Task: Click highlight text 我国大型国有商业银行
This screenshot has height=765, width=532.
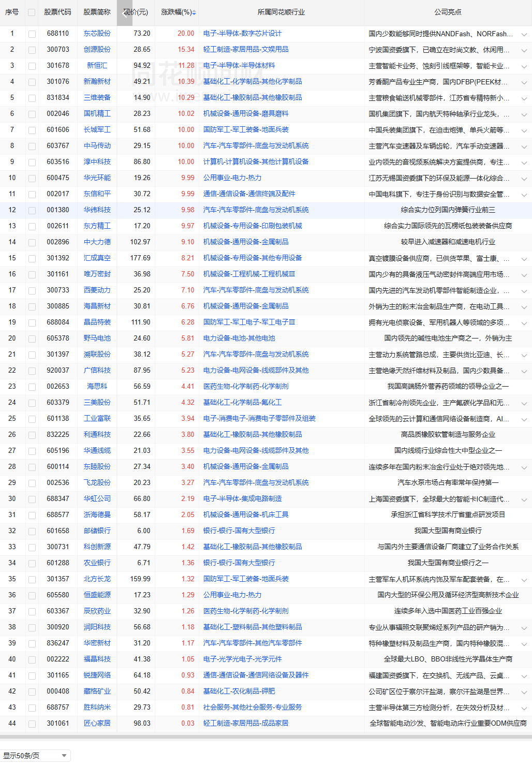Action: [x=448, y=531]
